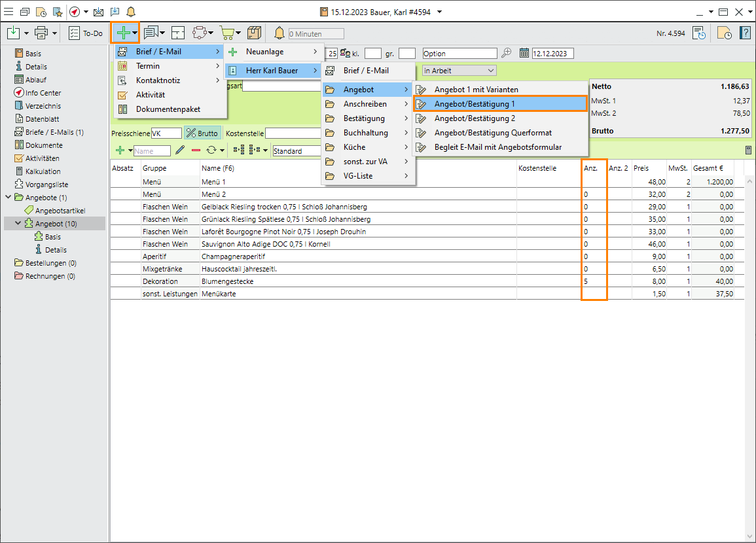This screenshot has width=756, height=543.
Task: Select Angebot/Bestätigung 2 from the submenu
Action: coord(475,118)
